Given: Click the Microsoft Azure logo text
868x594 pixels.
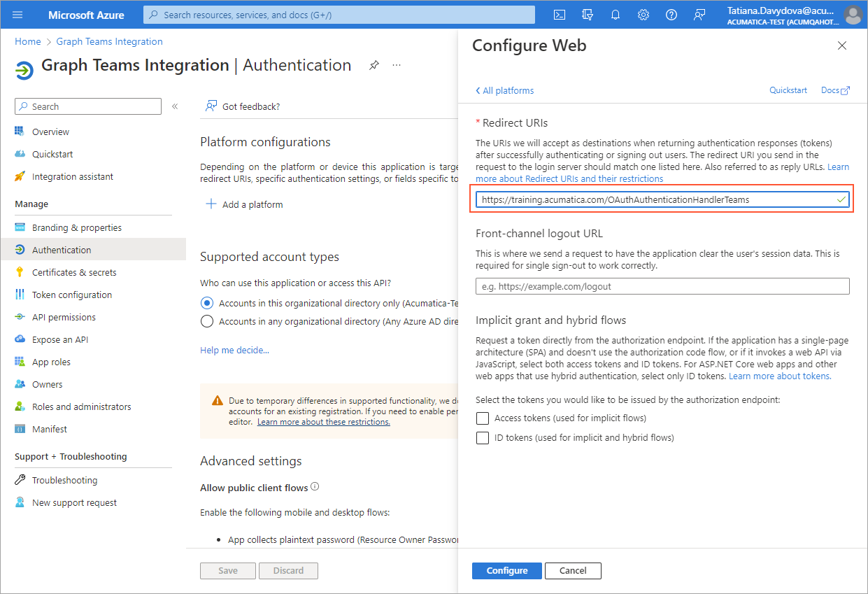Looking at the screenshot, I should coord(87,15).
